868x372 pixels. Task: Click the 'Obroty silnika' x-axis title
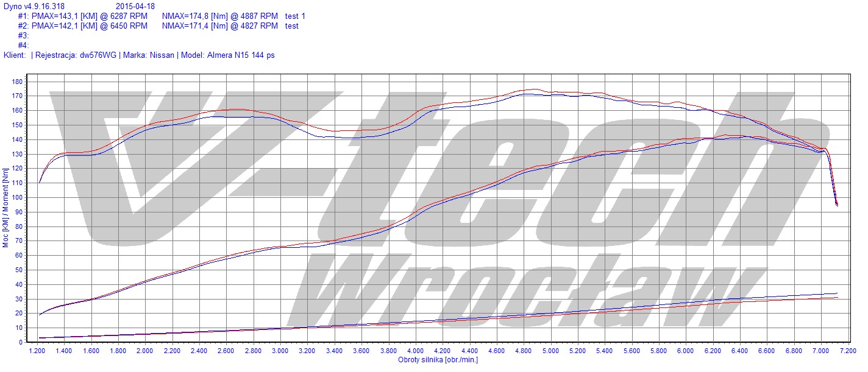click(x=438, y=360)
